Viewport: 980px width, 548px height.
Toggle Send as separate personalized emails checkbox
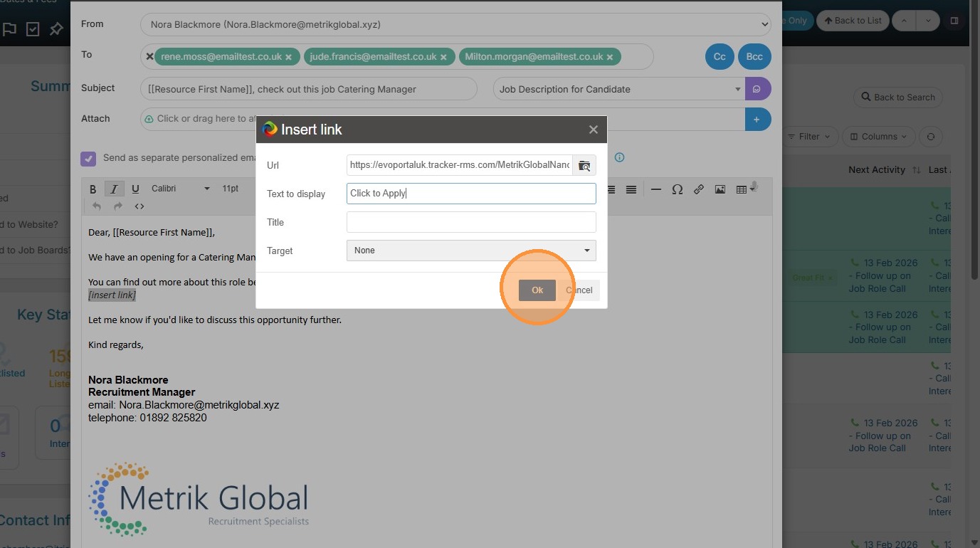pos(88,158)
